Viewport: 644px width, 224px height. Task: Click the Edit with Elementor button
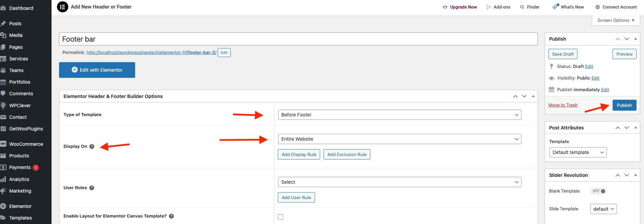point(97,70)
